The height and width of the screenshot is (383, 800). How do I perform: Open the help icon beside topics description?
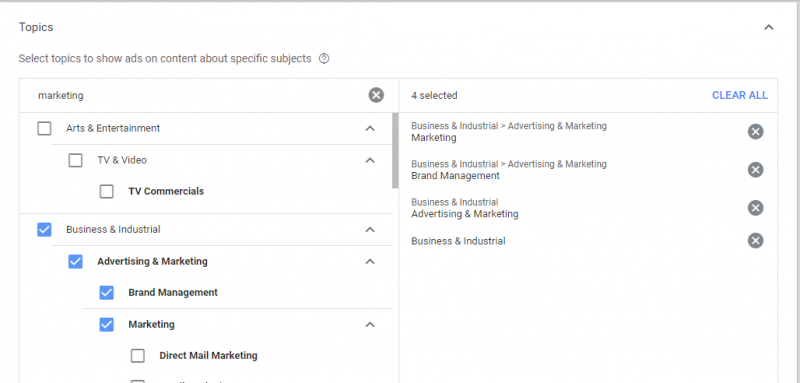click(324, 59)
